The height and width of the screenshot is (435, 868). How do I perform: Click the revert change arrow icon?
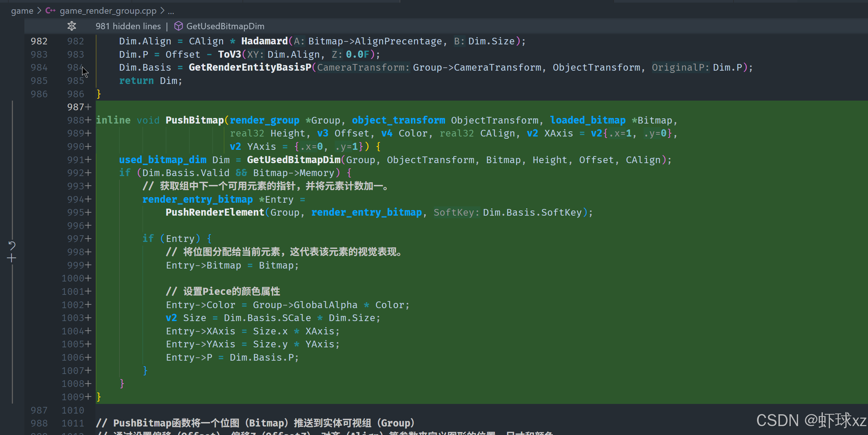[12, 245]
